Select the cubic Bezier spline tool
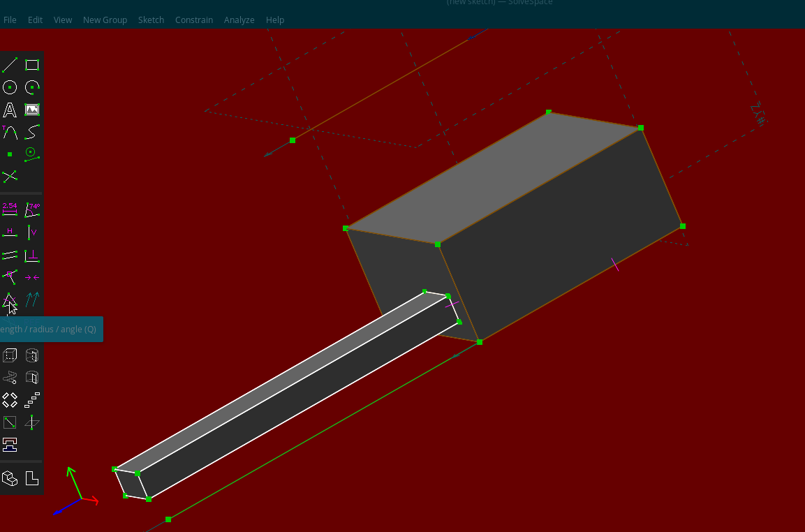The height and width of the screenshot is (532, 805). (31, 132)
